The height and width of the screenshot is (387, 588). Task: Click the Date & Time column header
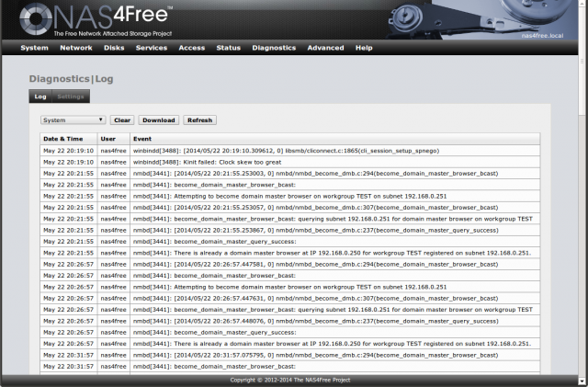(x=69, y=139)
